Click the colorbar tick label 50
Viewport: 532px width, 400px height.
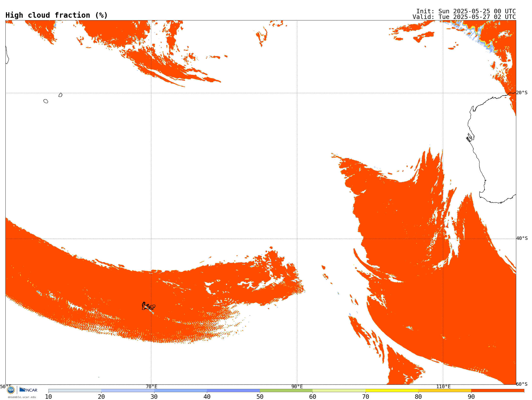point(260,397)
